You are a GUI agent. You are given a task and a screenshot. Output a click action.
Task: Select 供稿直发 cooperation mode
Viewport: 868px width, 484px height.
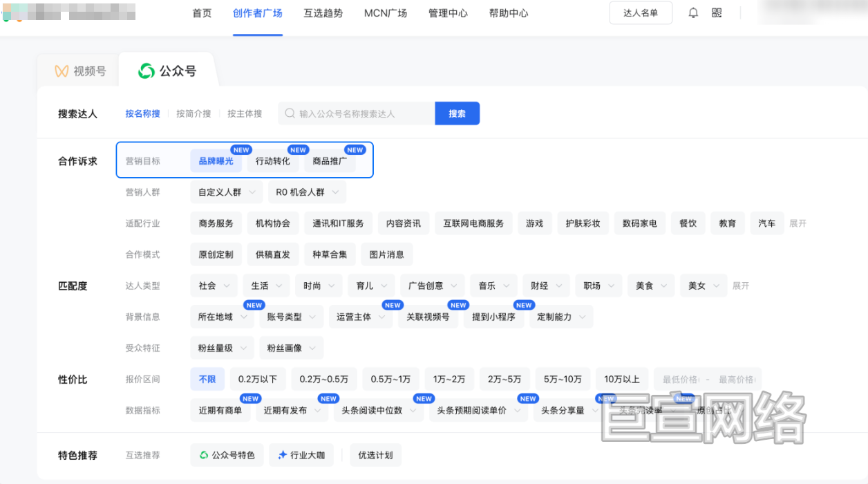[273, 254]
